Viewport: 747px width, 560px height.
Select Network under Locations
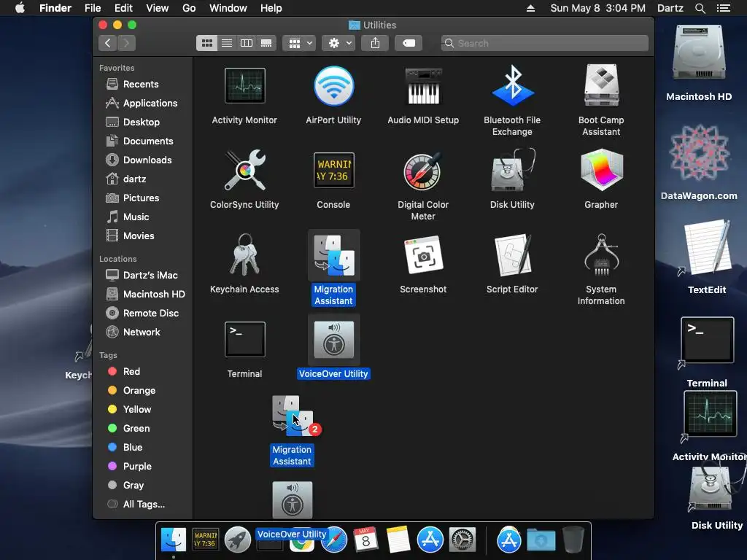142,332
